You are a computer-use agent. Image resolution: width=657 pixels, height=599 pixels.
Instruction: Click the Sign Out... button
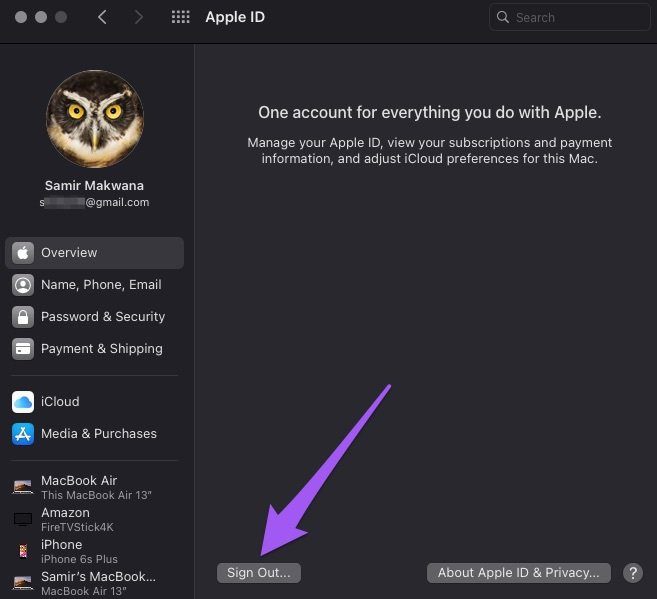[x=259, y=573]
